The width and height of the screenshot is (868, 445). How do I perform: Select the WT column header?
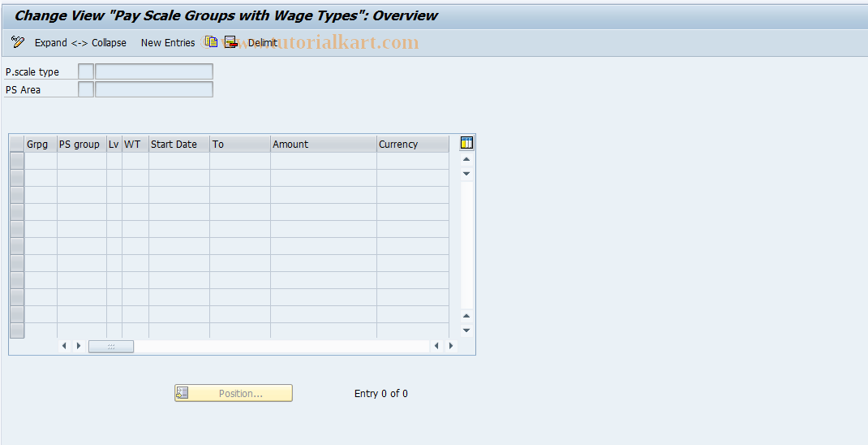pos(135,144)
